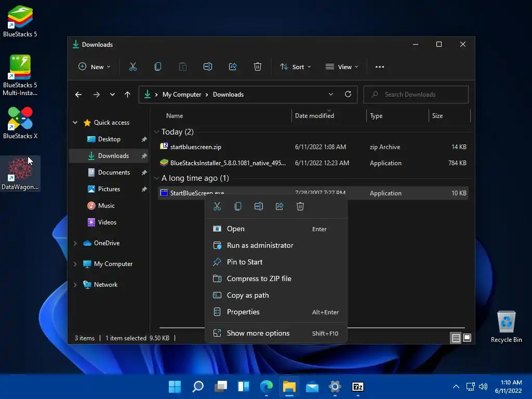Refresh the Downloads folder view
This screenshot has width=532, height=399.
point(348,95)
